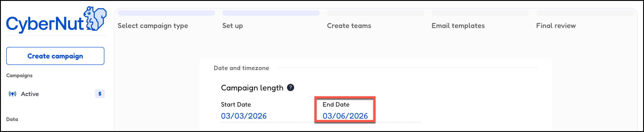Open the Email templates step
644x132 pixels.
pos(458,26)
